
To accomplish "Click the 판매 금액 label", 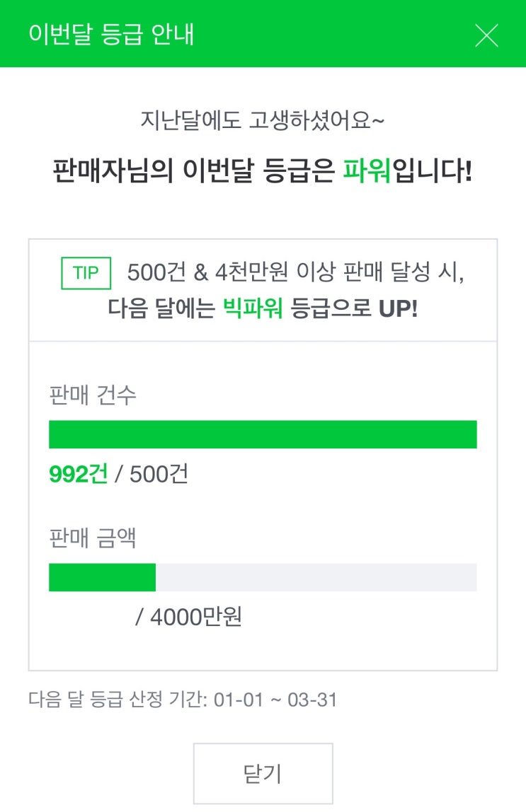I will pos(92,538).
